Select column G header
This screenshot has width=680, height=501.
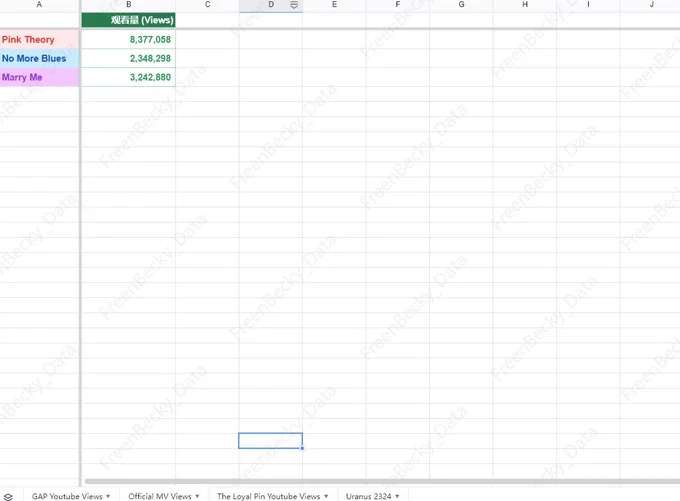(x=461, y=5)
